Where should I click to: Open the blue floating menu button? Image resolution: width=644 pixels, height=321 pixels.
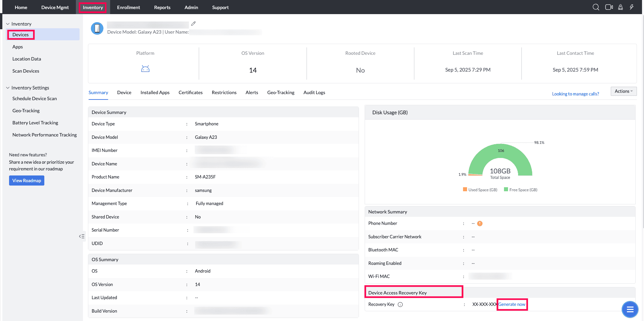tap(630, 309)
